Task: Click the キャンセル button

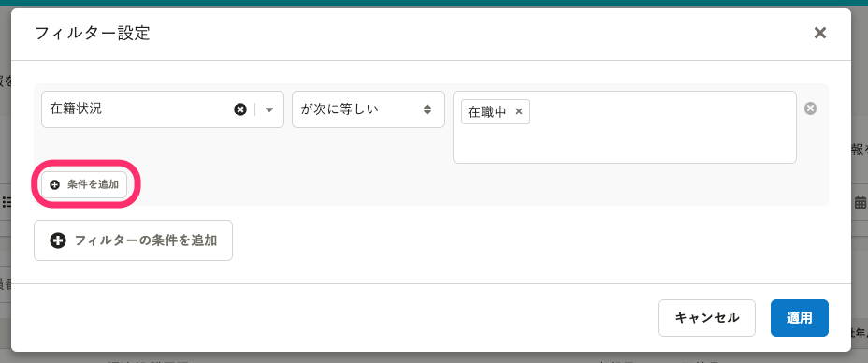Action: tap(707, 318)
